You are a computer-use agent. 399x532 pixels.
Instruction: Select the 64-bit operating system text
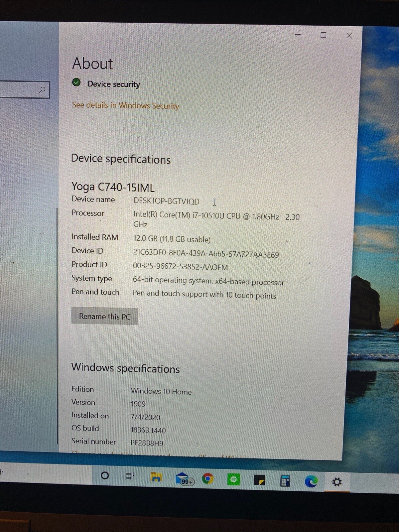click(208, 281)
